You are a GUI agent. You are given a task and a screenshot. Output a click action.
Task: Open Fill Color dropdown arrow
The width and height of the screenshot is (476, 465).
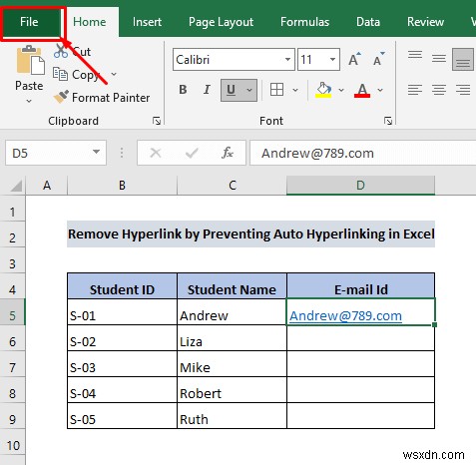click(x=341, y=90)
